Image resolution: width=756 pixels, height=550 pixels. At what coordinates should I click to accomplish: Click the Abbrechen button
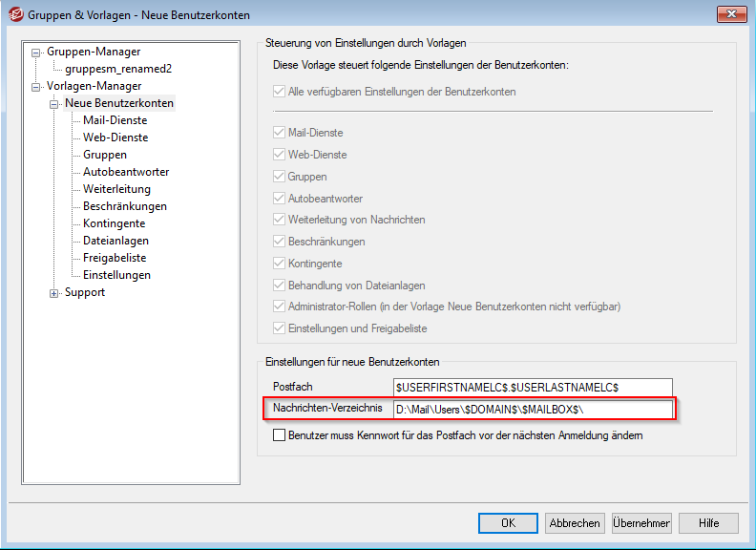[x=574, y=523]
